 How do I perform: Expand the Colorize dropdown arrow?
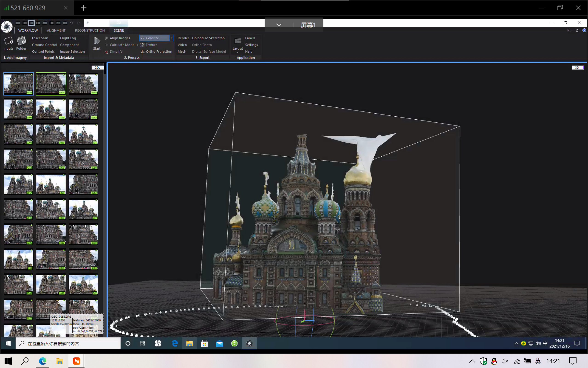[x=172, y=38]
